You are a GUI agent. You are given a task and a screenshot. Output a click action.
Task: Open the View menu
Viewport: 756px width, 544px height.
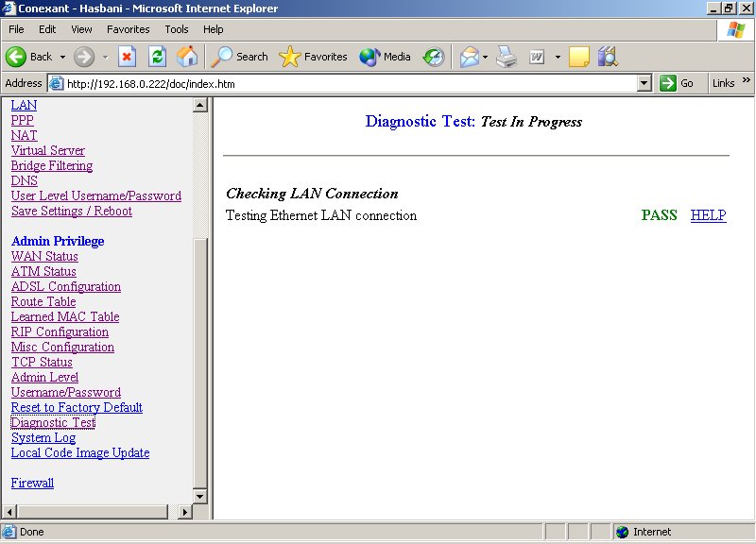pos(81,29)
